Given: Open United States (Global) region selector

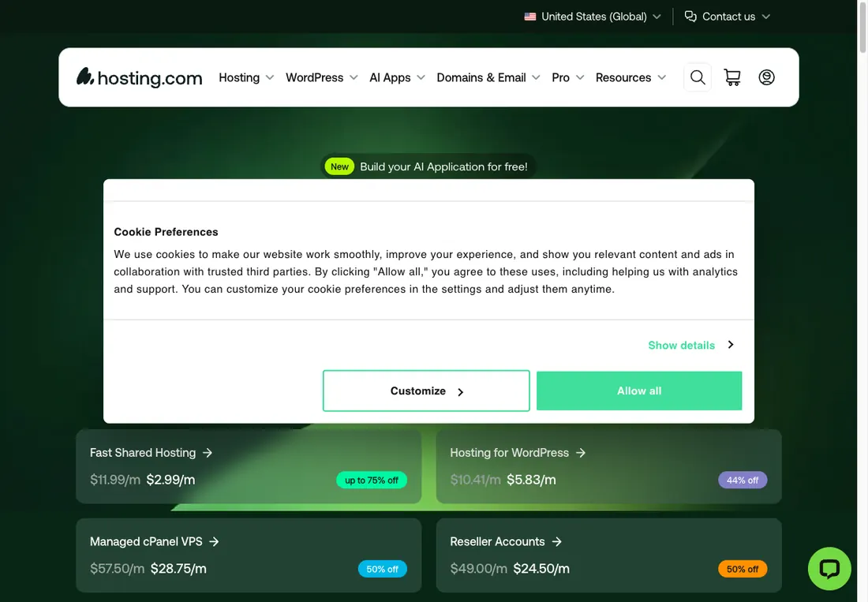Looking at the screenshot, I should coord(593,17).
